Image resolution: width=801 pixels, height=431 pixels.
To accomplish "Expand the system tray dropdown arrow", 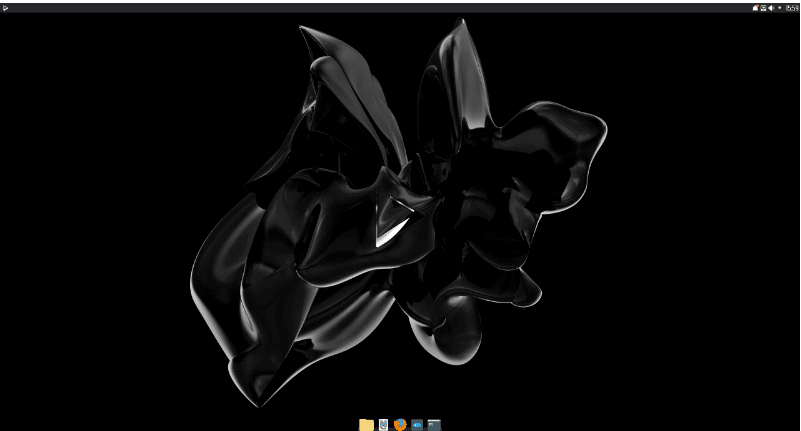I will coord(780,8).
